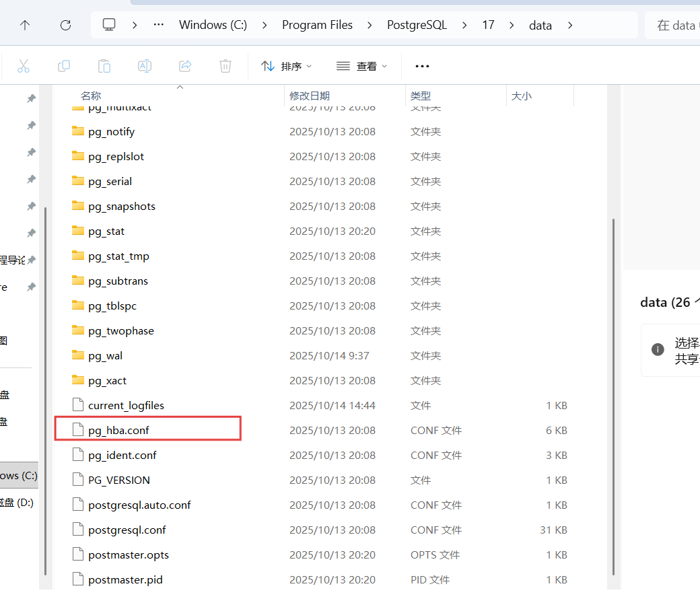Click the paste clipboard icon

click(x=104, y=66)
